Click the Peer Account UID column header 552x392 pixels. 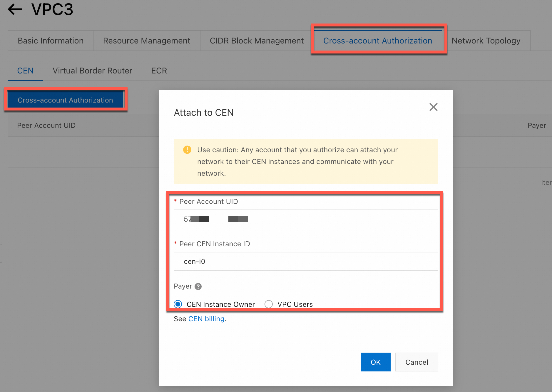(x=46, y=125)
